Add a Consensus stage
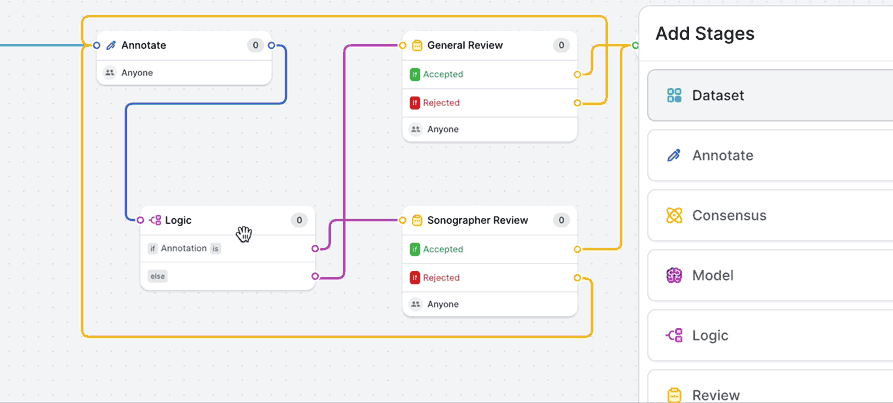The height and width of the screenshot is (403, 893). click(770, 215)
